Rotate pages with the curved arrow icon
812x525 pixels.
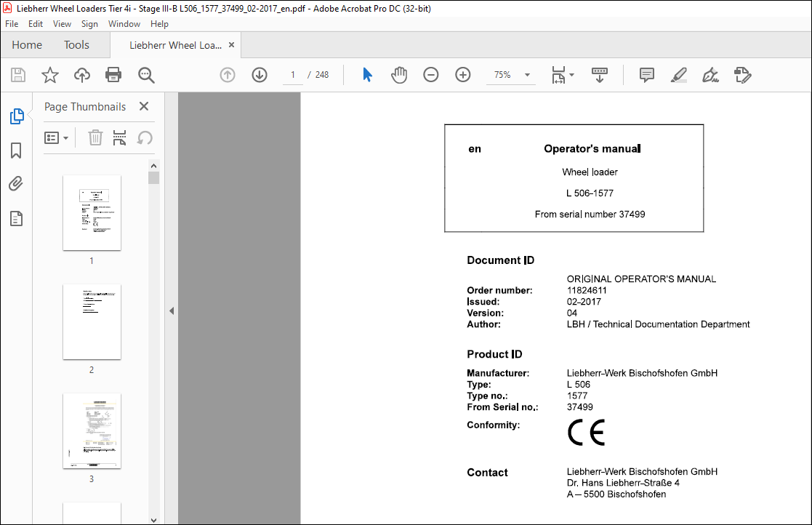click(x=145, y=137)
